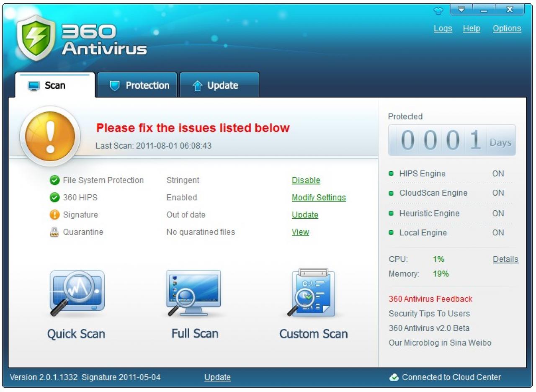Open Security Tips To Users
Image resolution: width=536 pixels, height=392 pixels.
tap(429, 314)
